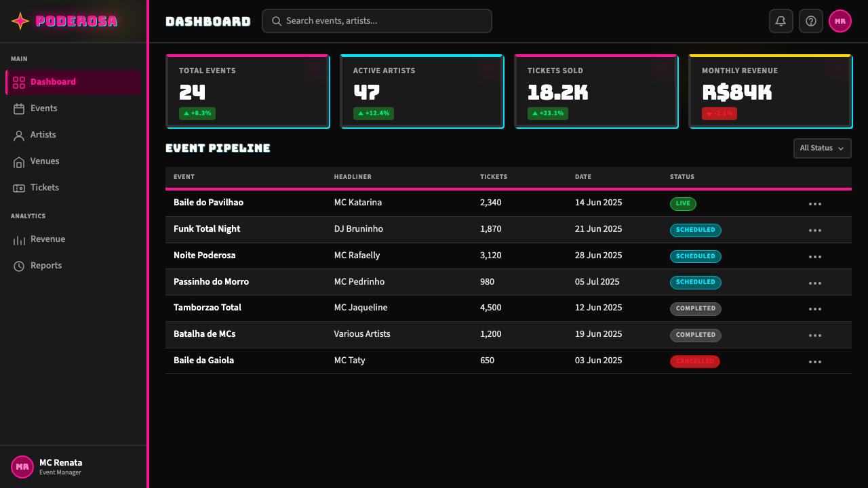This screenshot has width=868, height=488.
Task: Focus the Search events, artists field
Action: click(x=377, y=21)
